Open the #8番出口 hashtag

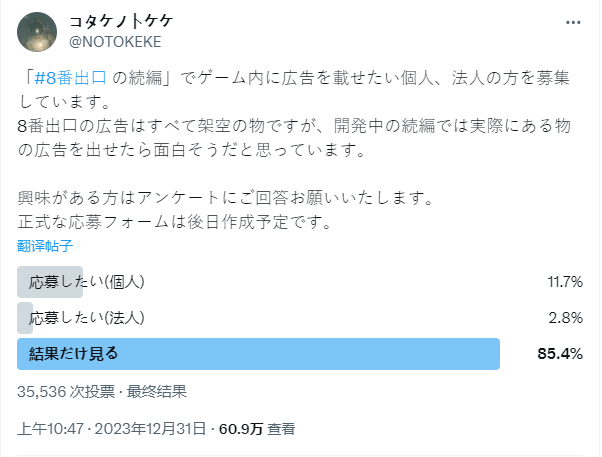[70, 78]
